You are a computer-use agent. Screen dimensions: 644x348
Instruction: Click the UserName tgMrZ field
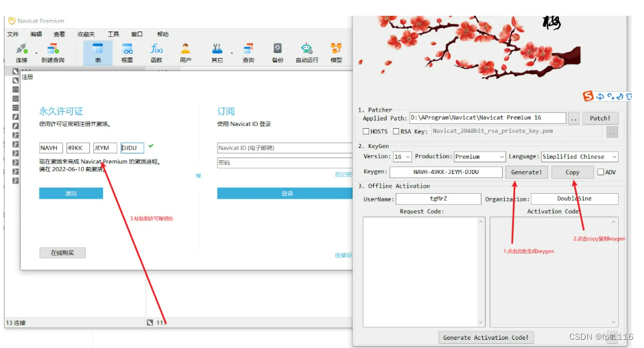point(438,199)
